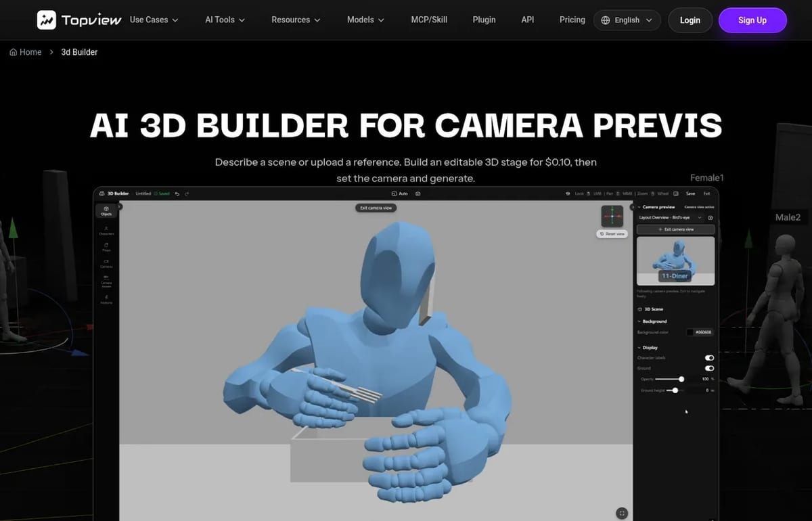Click the camera icon beside Auto
The width and height of the screenshot is (812, 521).
[418, 194]
